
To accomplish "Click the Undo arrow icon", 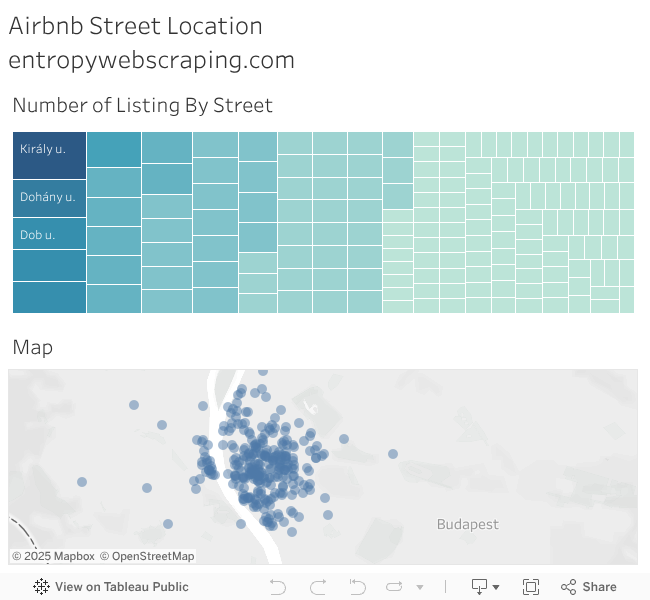I will tap(277, 587).
